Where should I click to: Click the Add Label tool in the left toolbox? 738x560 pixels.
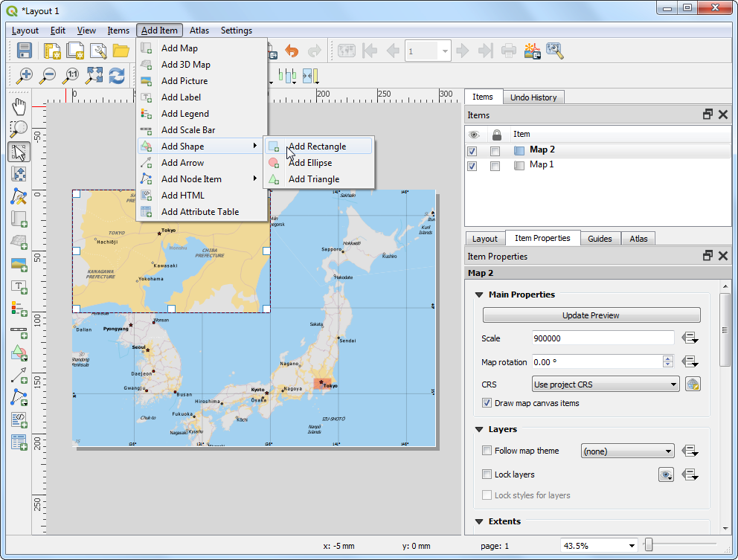[19, 286]
